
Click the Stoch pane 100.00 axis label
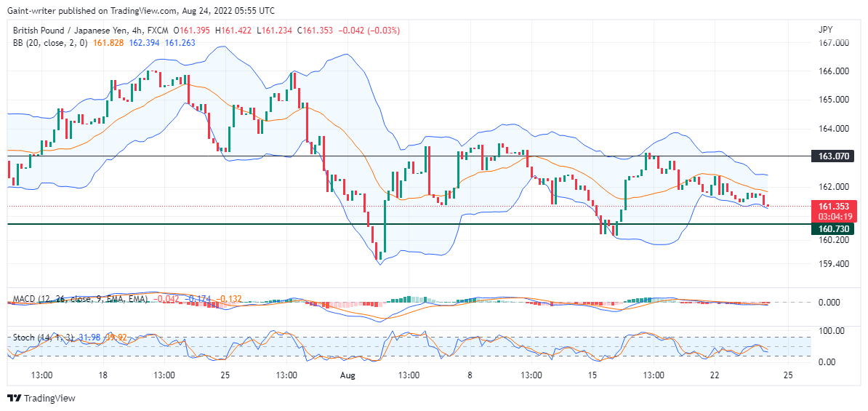[831, 331]
